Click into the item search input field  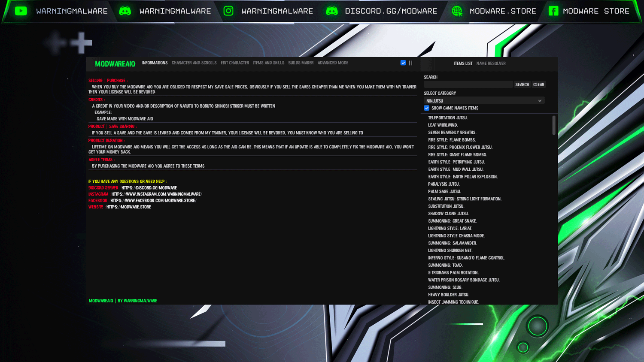pyautogui.click(x=468, y=84)
